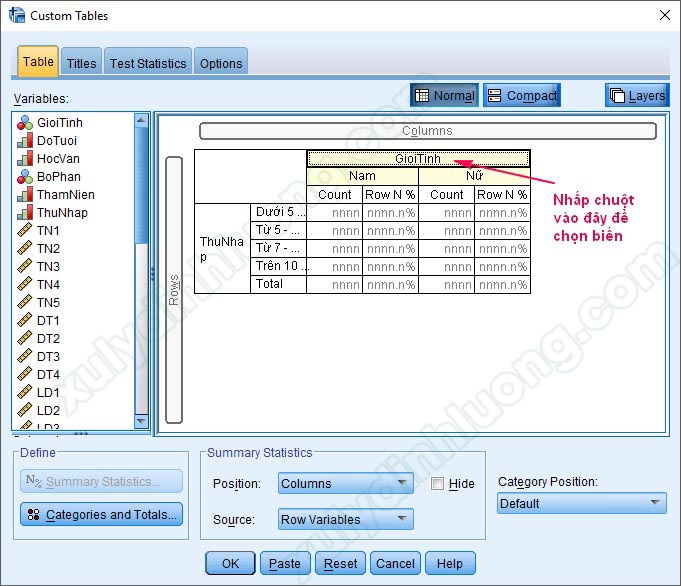
Task: Click Count header under Nữ
Action: [x=446, y=195]
